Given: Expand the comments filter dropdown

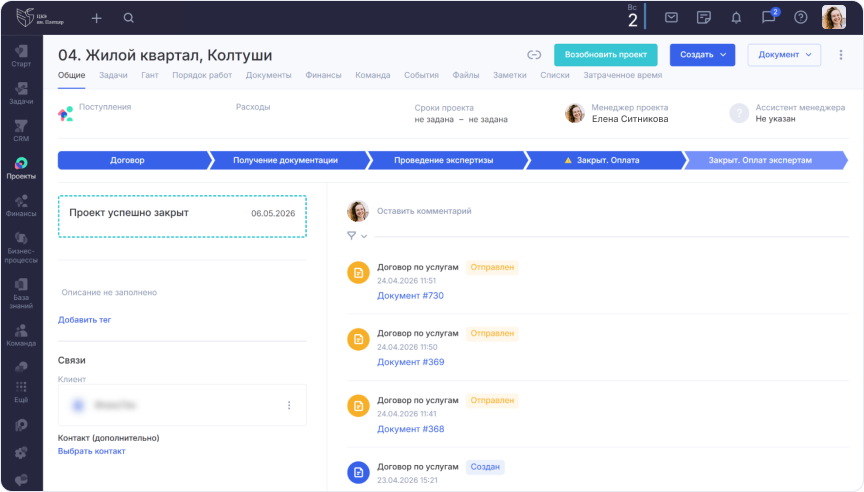Looking at the screenshot, I should [x=357, y=236].
